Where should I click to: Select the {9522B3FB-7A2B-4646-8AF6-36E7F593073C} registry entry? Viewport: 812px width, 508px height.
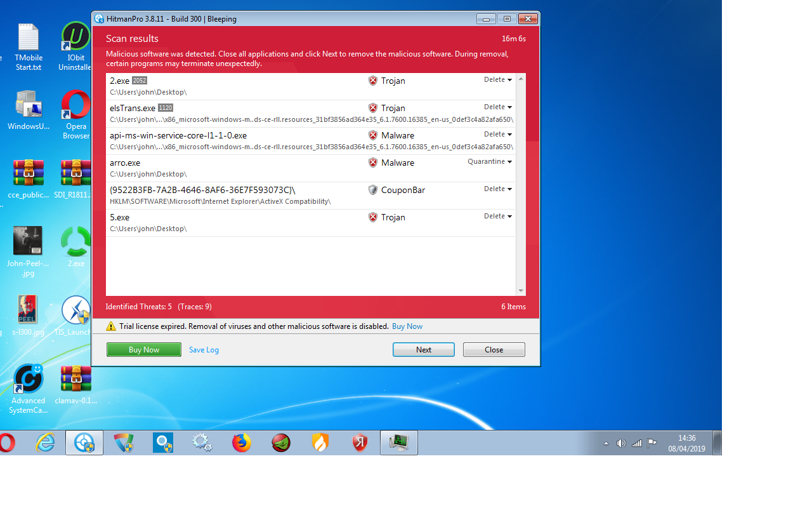(x=202, y=190)
